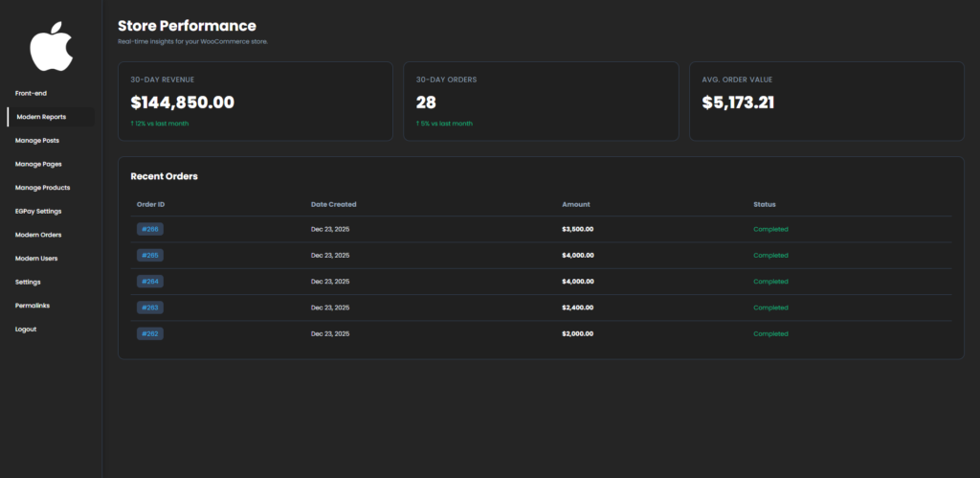This screenshot has height=478, width=980.
Task: Open Modern Users section
Action: pyautogui.click(x=36, y=259)
